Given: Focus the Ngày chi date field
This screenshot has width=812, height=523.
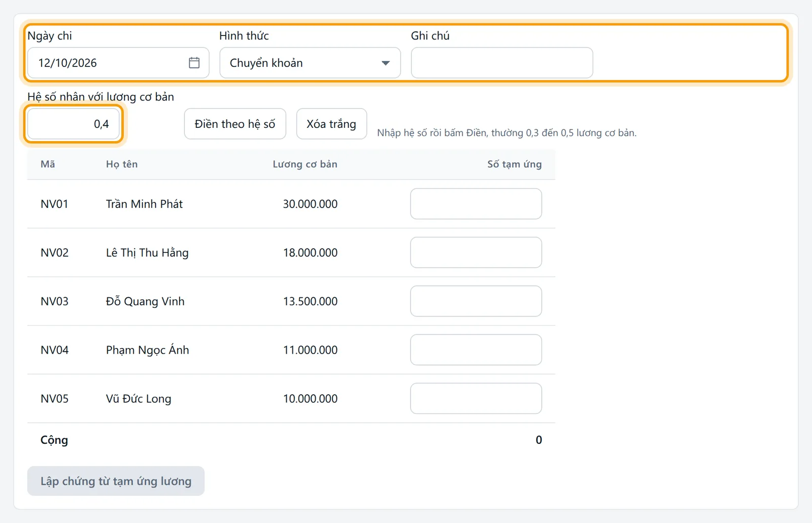Looking at the screenshot, I should [118, 63].
